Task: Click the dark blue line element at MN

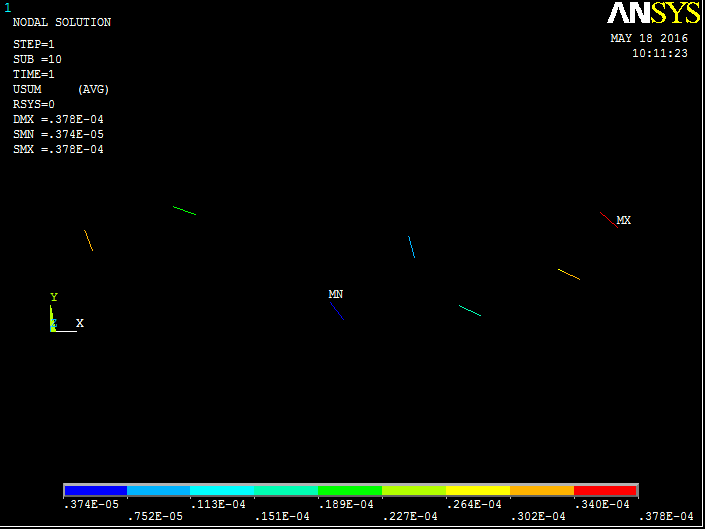Action: tap(337, 311)
